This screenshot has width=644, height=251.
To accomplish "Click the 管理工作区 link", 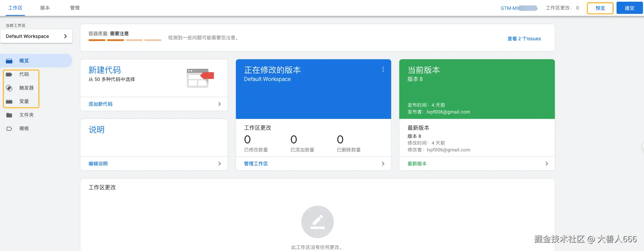I will click(256, 164).
